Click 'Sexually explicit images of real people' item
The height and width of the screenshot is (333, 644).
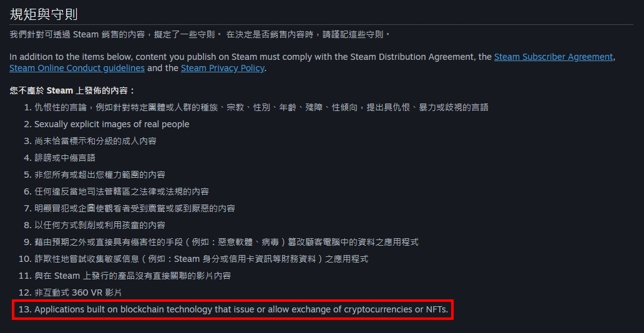click(x=112, y=124)
